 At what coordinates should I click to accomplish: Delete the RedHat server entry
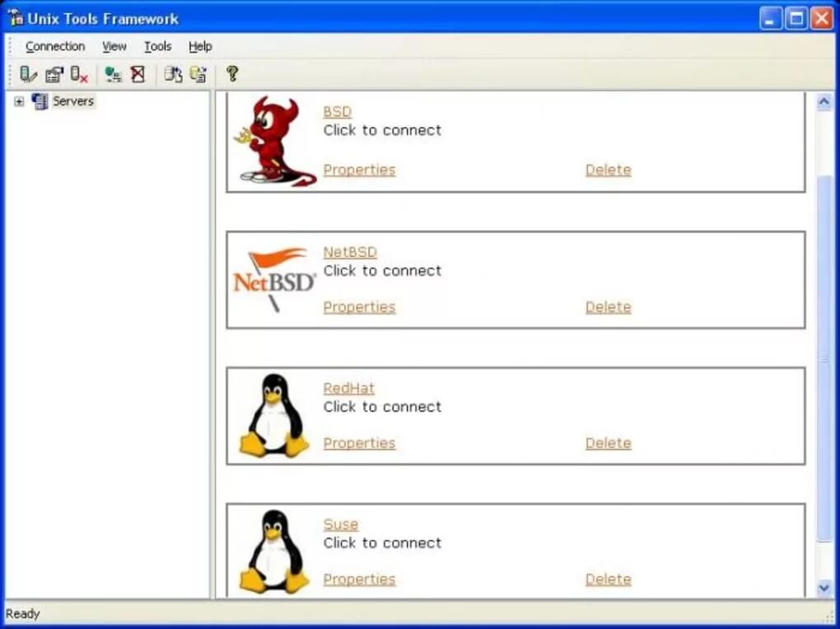pyautogui.click(x=609, y=443)
